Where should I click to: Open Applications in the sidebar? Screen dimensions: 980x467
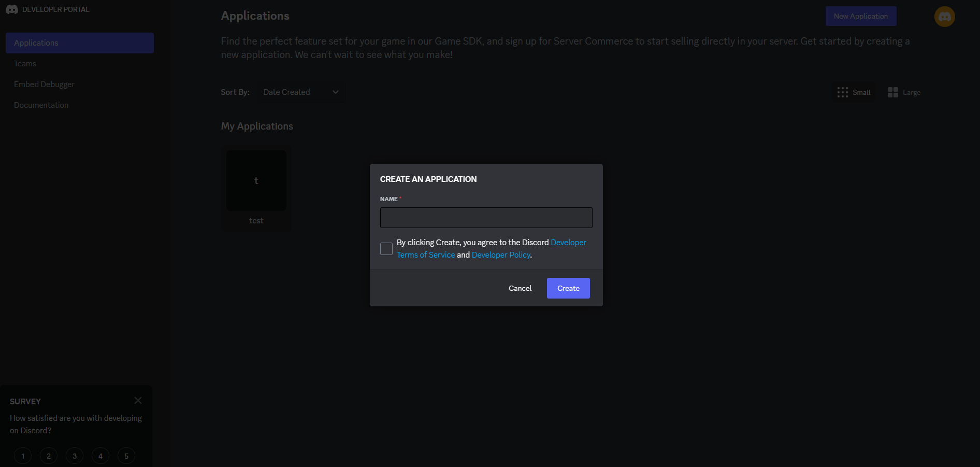(80, 43)
